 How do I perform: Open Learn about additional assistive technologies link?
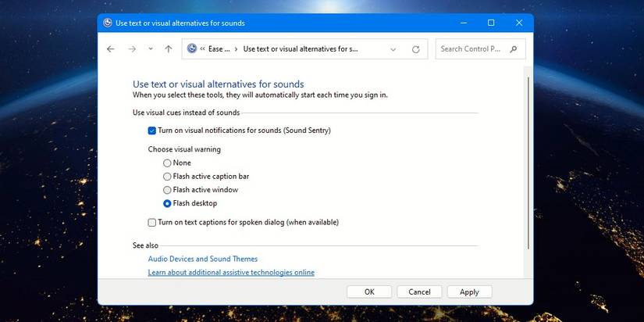(231, 272)
